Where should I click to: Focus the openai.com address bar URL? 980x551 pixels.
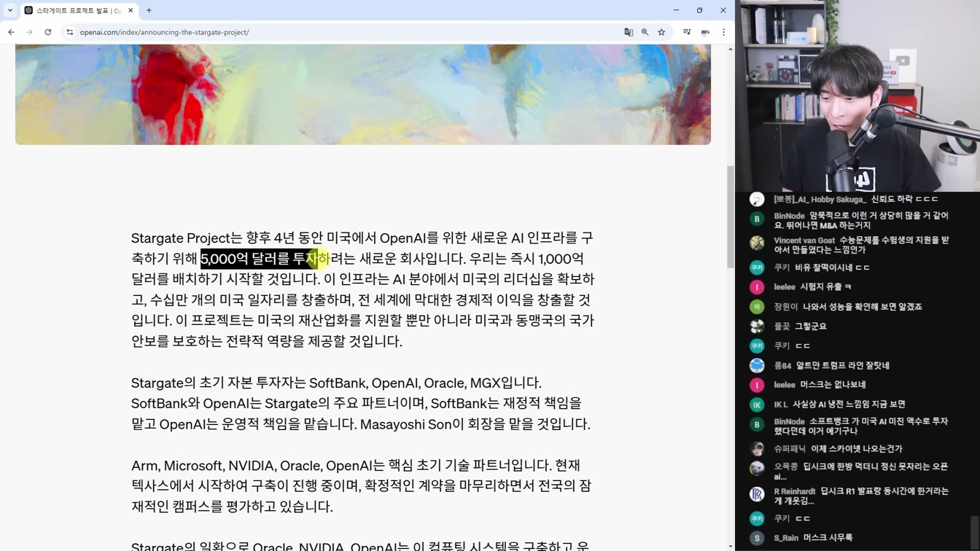(x=164, y=32)
